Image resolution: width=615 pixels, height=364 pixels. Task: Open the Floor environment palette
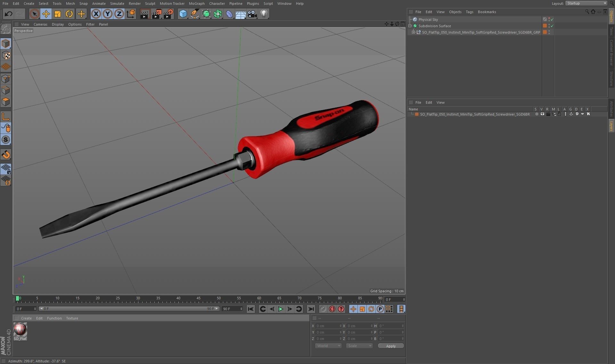(241, 14)
